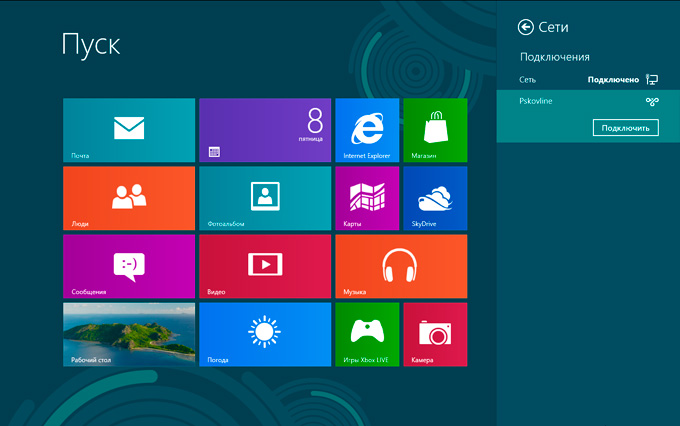
Task: Open the Люди people tile
Action: coord(129,198)
